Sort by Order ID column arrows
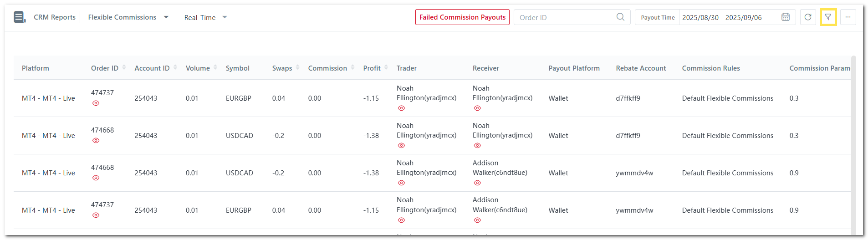 (x=124, y=68)
